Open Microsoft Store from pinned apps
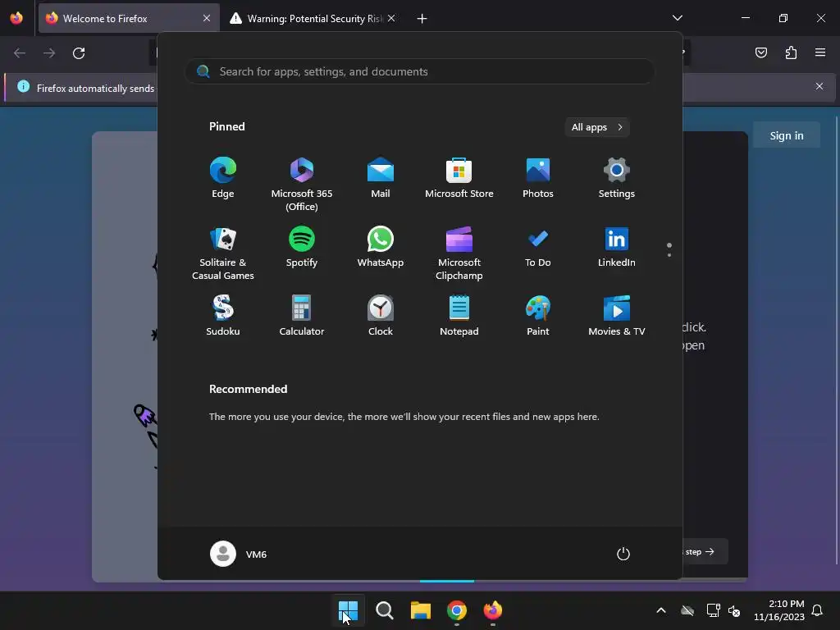This screenshot has height=630, width=840. click(x=459, y=178)
